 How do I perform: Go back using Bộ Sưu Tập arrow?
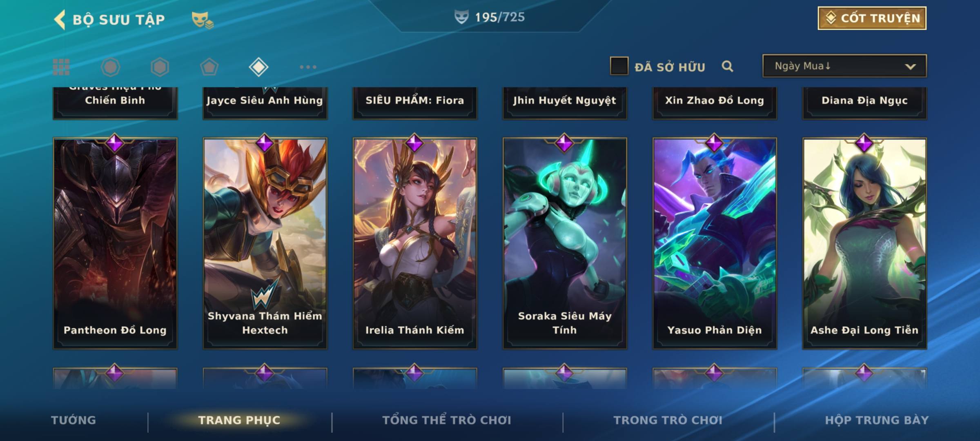pos(60,20)
